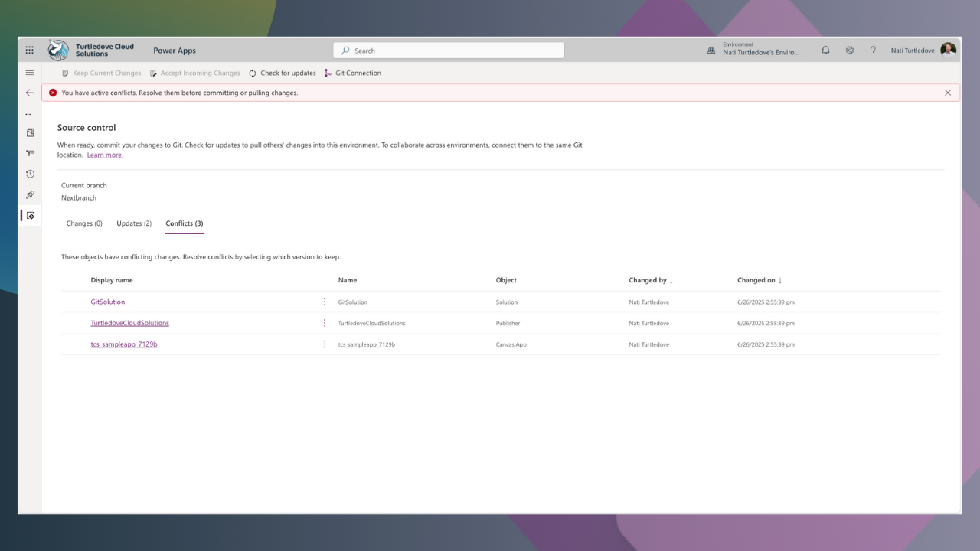
Task: Click Accept Incoming Changes command
Action: pos(194,73)
